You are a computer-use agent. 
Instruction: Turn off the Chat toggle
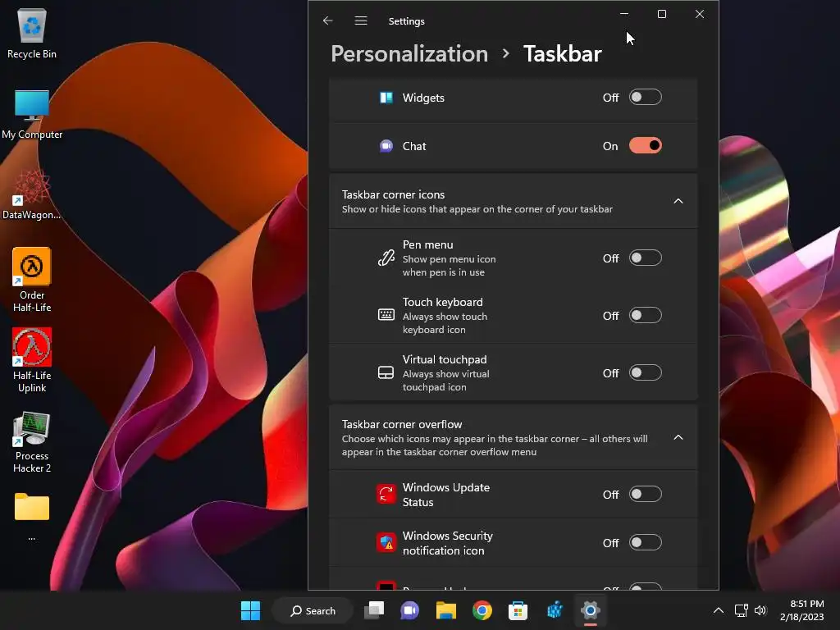[646, 146]
